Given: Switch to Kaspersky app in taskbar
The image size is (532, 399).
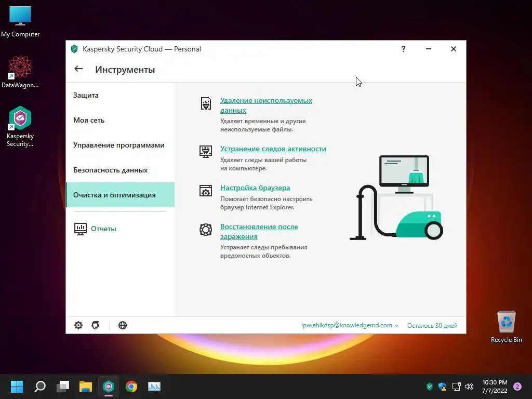Looking at the screenshot, I should click(x=109, y=387).
